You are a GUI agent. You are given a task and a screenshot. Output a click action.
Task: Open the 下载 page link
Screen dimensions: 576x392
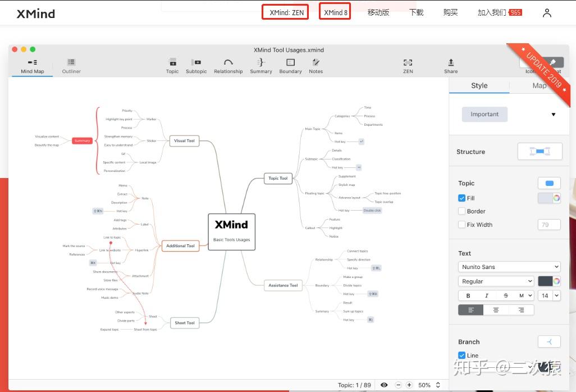point(416,12)
